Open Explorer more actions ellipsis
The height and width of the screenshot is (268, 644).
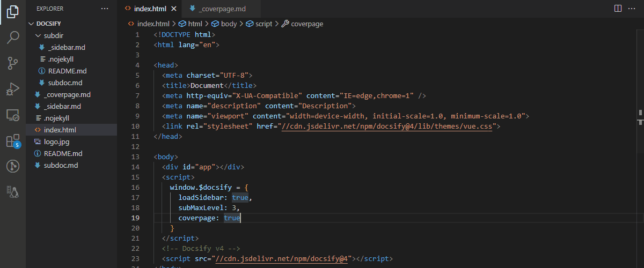[x=105, y=9]
